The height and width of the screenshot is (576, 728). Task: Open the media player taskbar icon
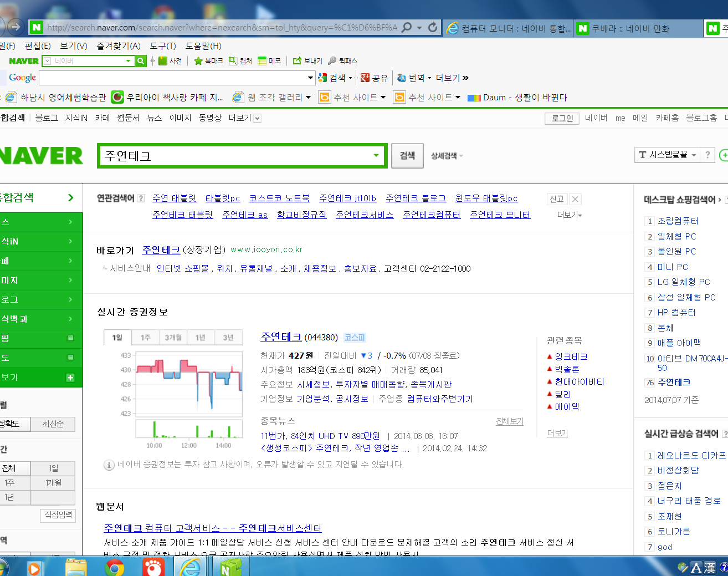pos(34,568)
